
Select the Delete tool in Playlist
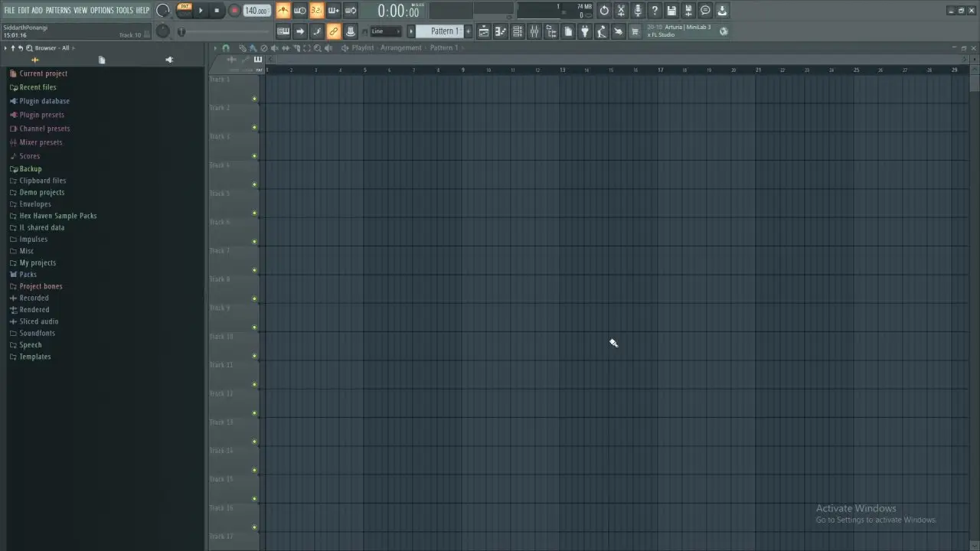tap(264, 48)
